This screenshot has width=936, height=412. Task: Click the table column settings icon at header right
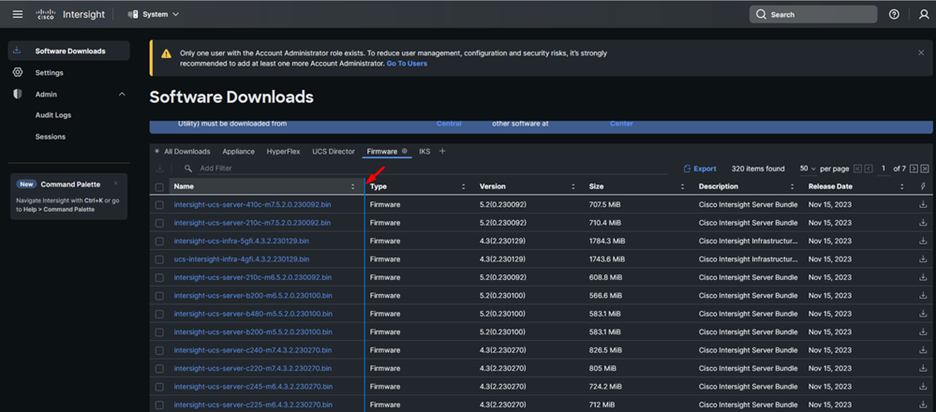tap(923, 186)
